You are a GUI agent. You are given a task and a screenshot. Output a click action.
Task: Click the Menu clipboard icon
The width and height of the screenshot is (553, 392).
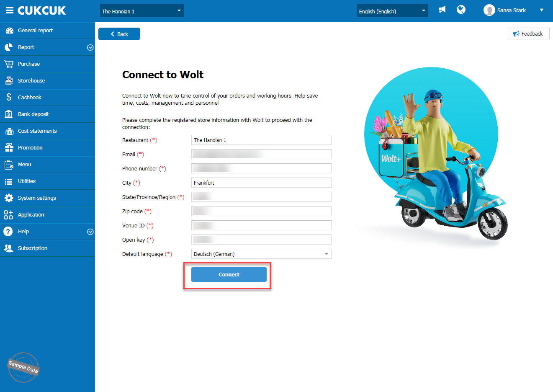9,165
